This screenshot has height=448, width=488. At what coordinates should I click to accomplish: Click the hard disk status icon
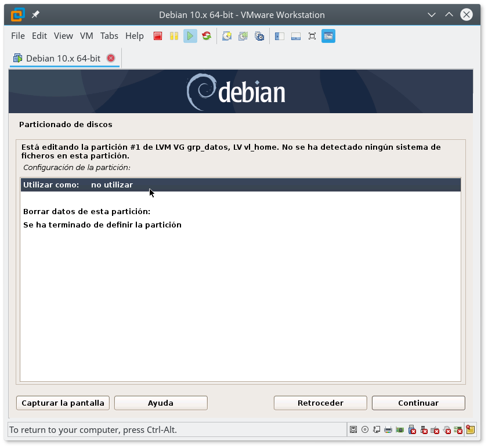coord(353,430)
